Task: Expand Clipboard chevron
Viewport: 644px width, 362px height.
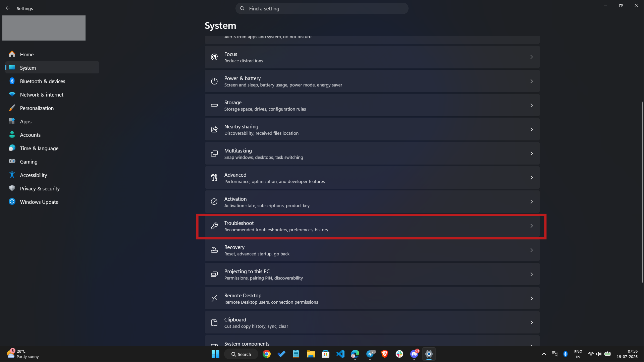Action: tap(532, 322)
